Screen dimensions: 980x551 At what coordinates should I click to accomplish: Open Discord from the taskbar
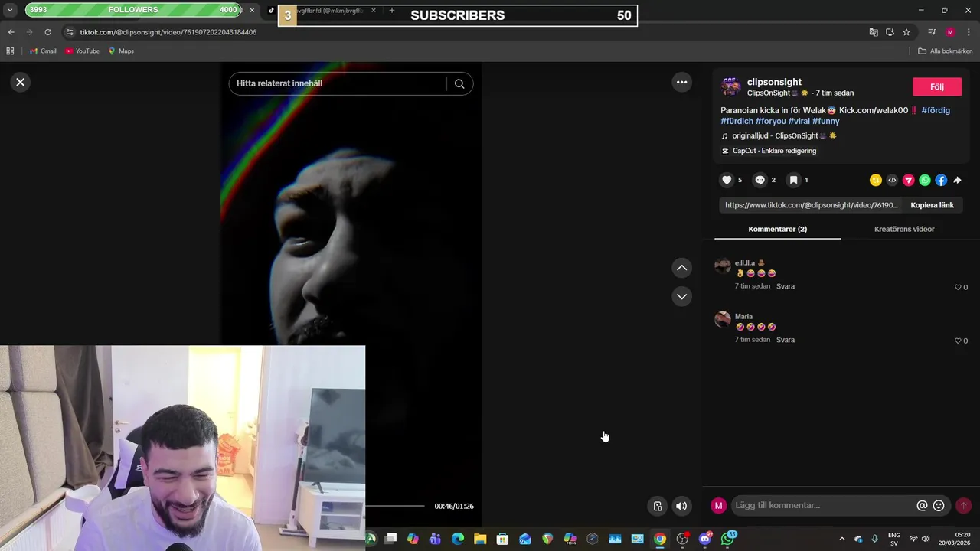coord(705,539)
